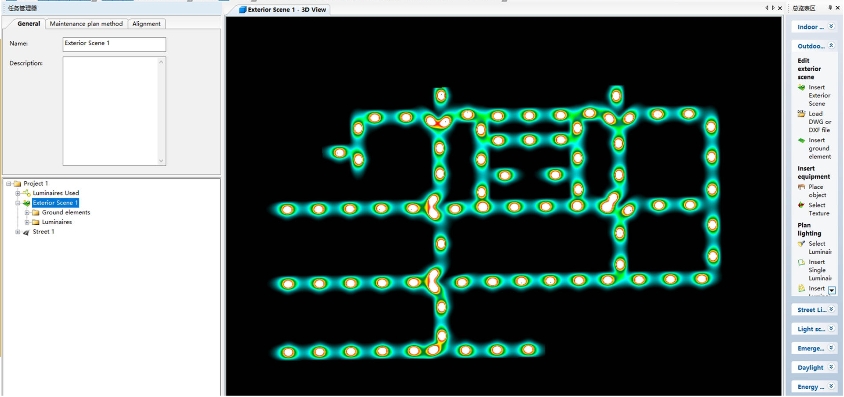Click the Place object icon
This screenshot has width=844, height=397.
[x=801, y=187]
